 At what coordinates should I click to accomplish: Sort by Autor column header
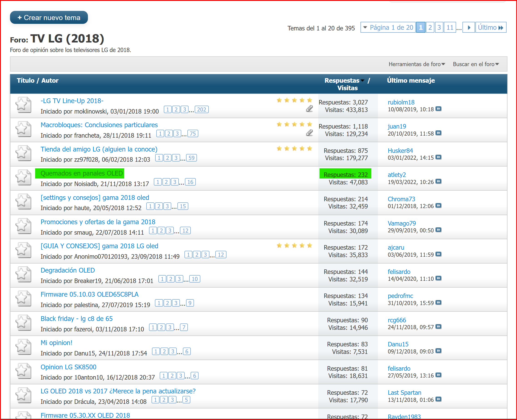click(50, 81)
